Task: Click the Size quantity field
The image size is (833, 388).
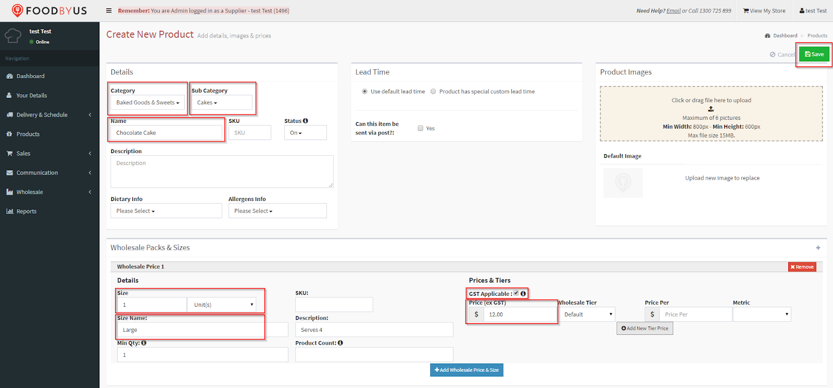Action: pyautogui.click(x=152, y=305)
